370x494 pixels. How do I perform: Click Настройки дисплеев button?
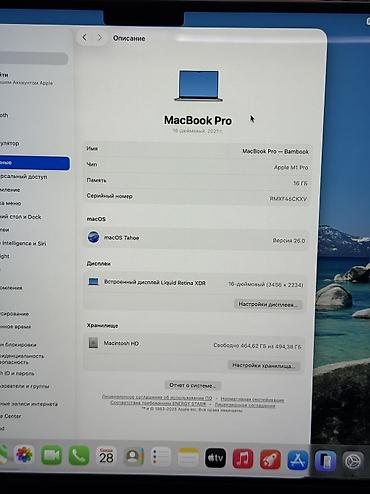click(268, 304)
